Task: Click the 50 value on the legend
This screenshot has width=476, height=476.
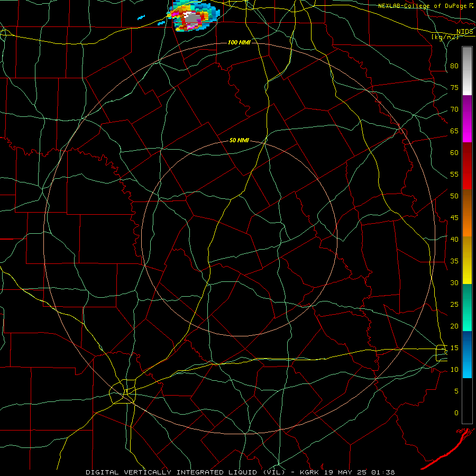Action: coord(454,196)
